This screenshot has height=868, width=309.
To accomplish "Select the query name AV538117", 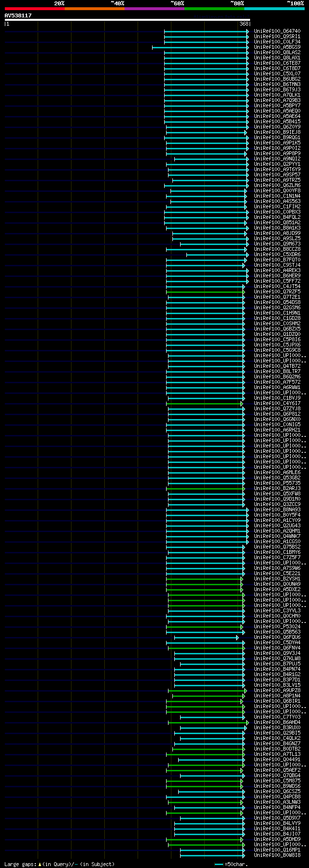I will coord(18,15).
